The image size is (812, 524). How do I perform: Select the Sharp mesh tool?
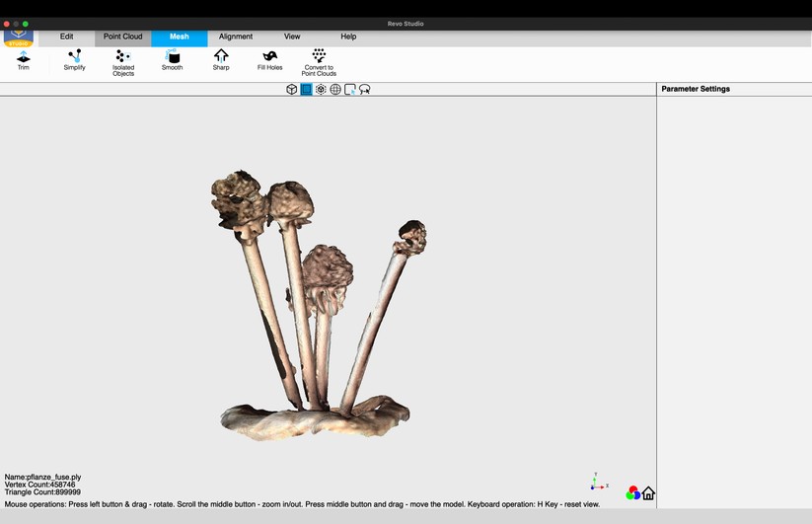tap(221, 60)
